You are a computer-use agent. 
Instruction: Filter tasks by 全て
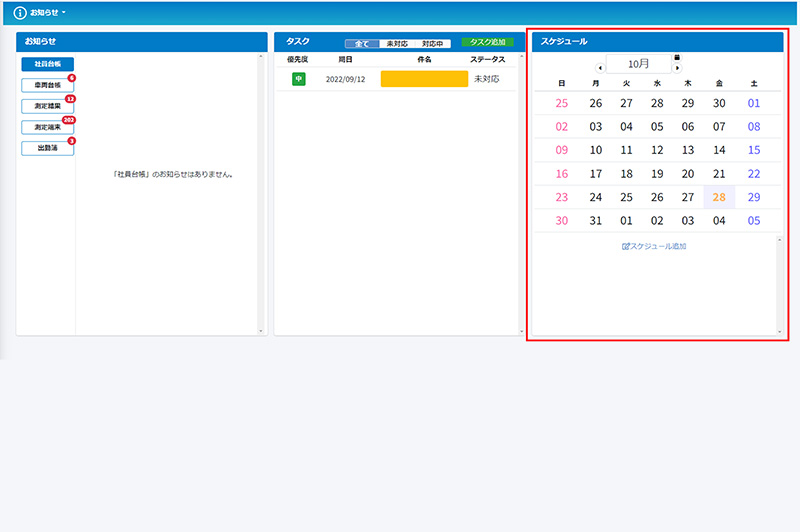pyautogui.click(x=362, y=44)
